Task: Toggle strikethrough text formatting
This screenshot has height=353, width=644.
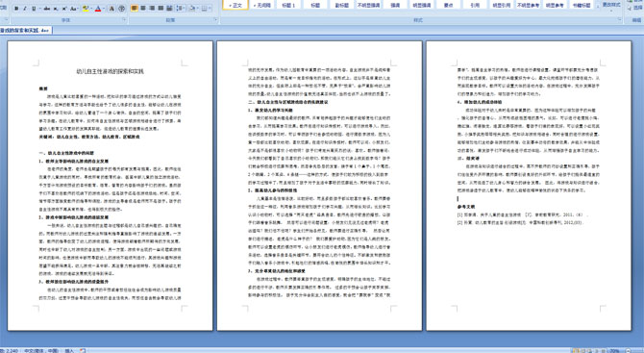Action: coord(47,9)
